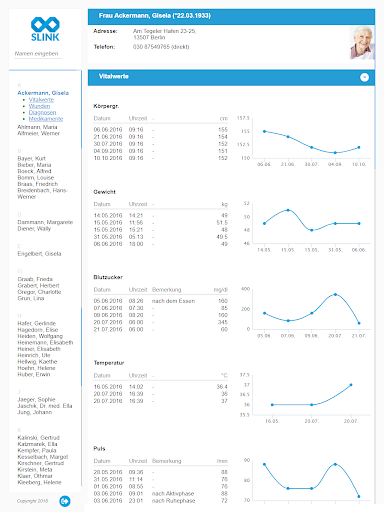Screen dimensions: 384x512
Task: Select patient Ahlmann, Maria
Action: tap(37, 127)
